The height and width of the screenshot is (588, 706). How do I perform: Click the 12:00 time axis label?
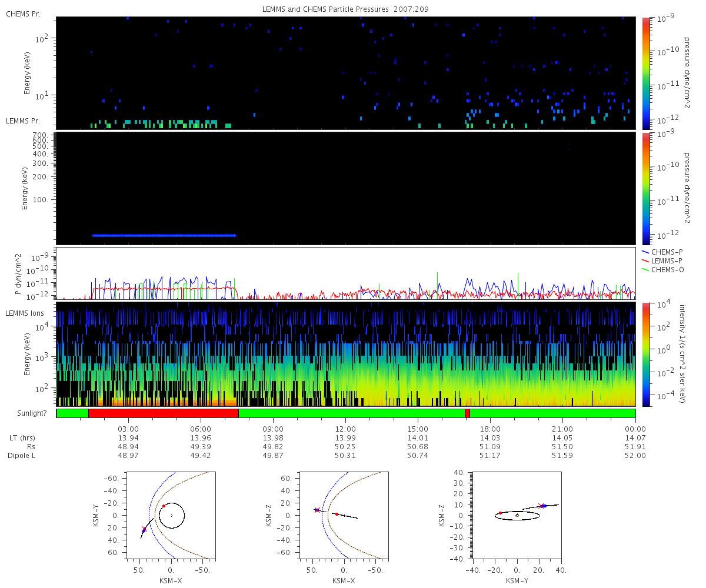[x=345, y=429]
